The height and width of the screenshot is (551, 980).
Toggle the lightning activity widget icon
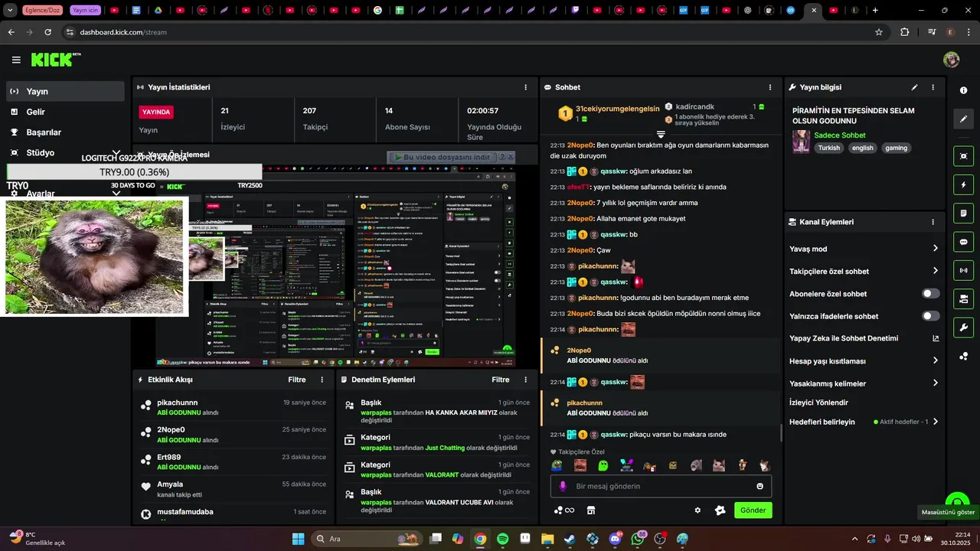pyautogui.click(x=963, y=184)
